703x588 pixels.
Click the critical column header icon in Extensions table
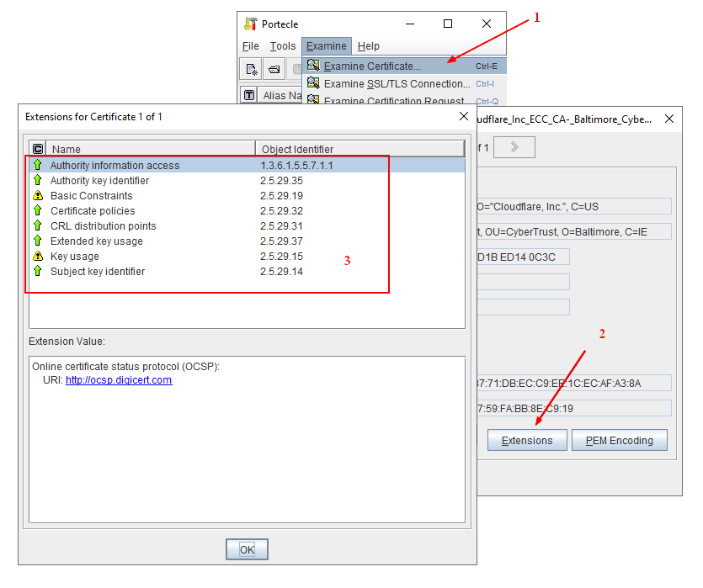37,148
